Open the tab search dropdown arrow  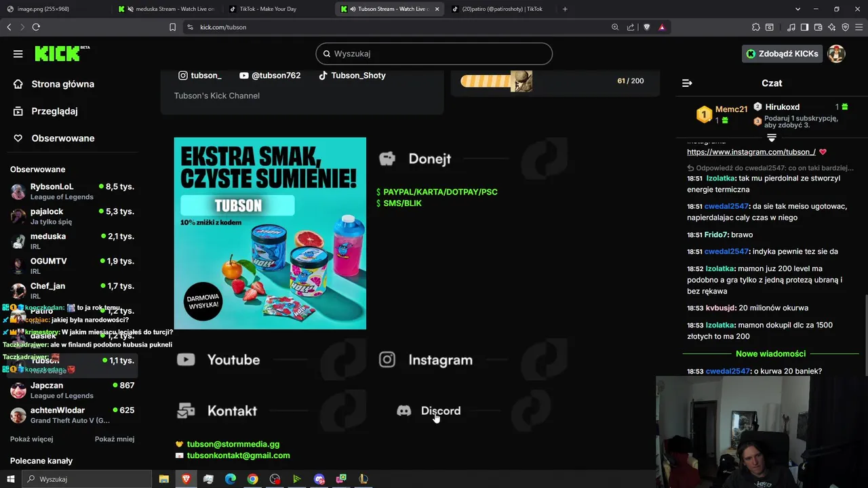798,9
